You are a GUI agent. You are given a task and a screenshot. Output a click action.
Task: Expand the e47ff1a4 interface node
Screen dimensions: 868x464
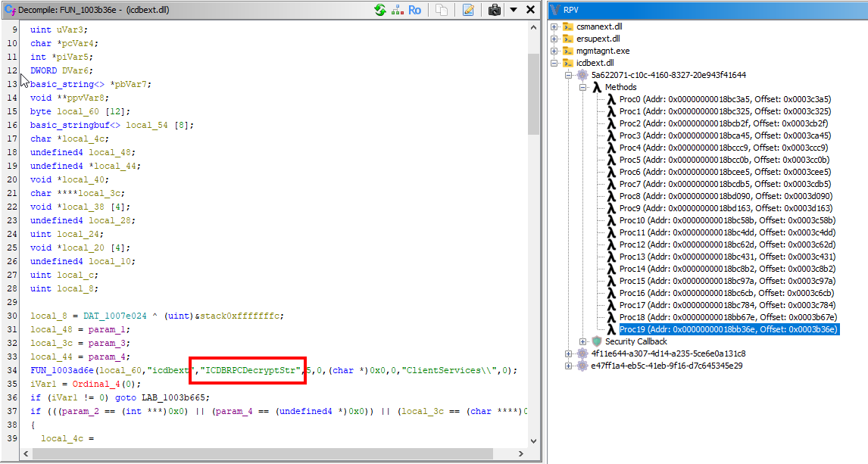click(569, 366)
